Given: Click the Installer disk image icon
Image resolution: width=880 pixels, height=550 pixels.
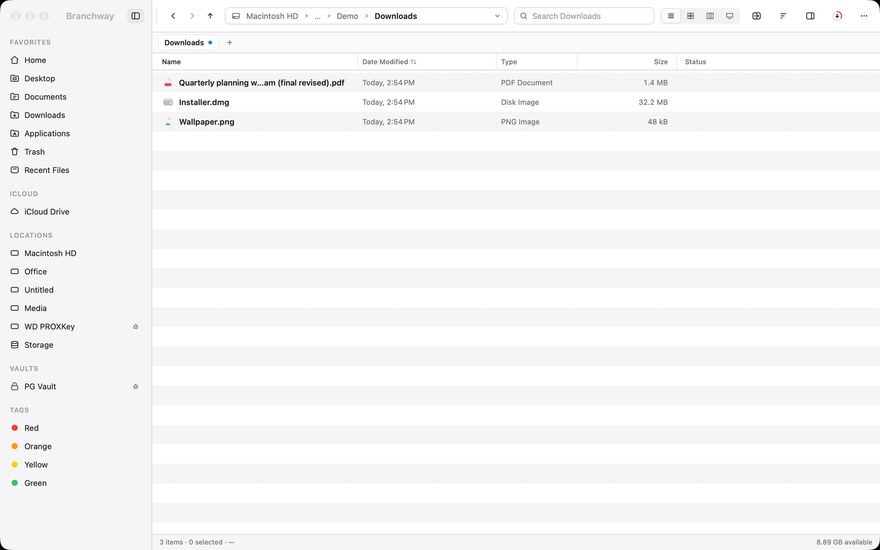Looking at the screenshot, I should [x=168, y=102].
